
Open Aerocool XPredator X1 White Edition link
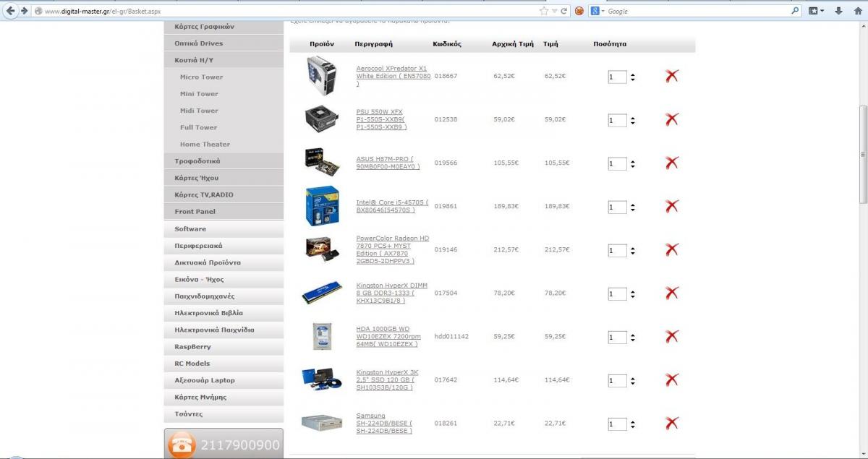click(393, 76)
